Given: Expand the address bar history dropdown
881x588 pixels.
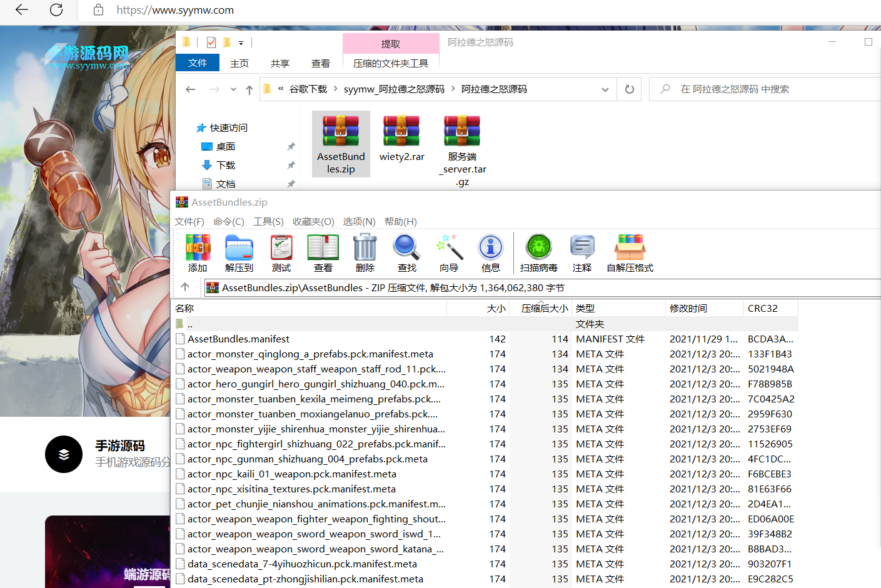Looking at the screenshot, I should 605,89.
